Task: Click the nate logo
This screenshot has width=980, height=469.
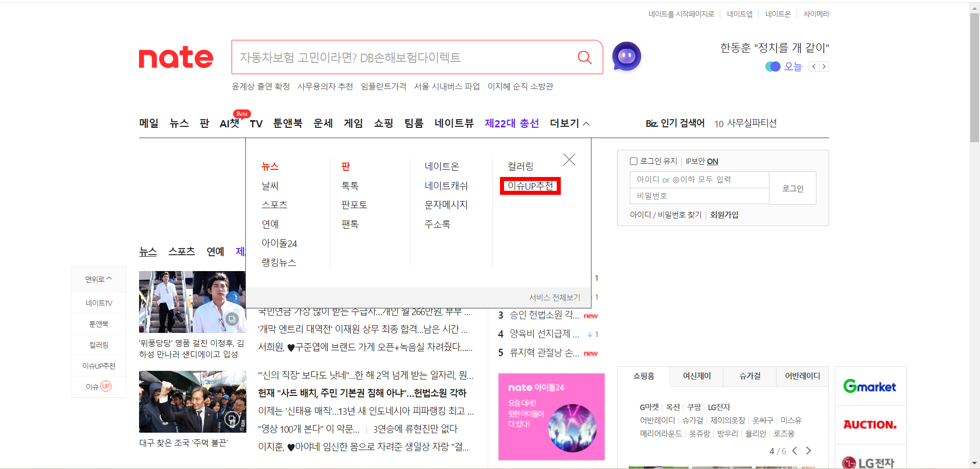Action: [x=176, y=57]
